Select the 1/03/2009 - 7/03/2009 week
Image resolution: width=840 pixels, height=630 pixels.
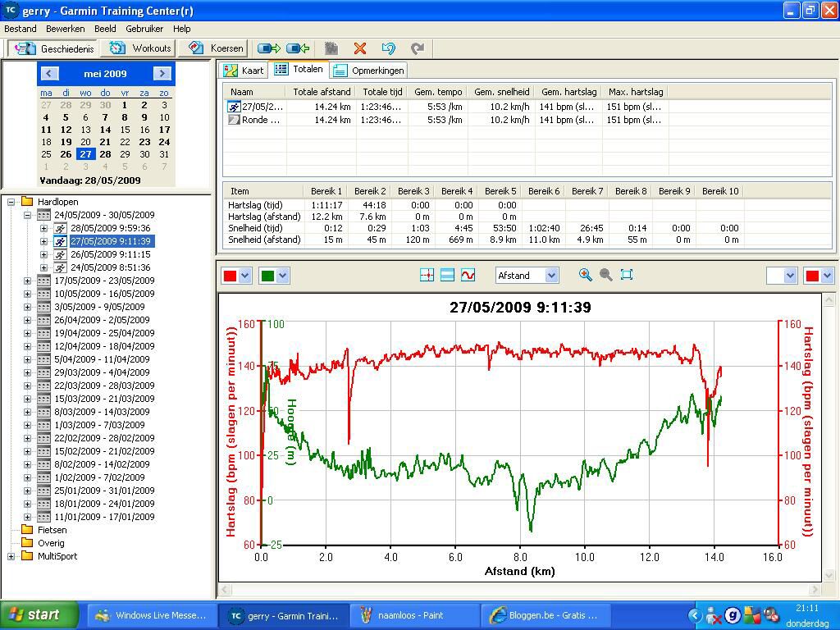click(99, 426)
